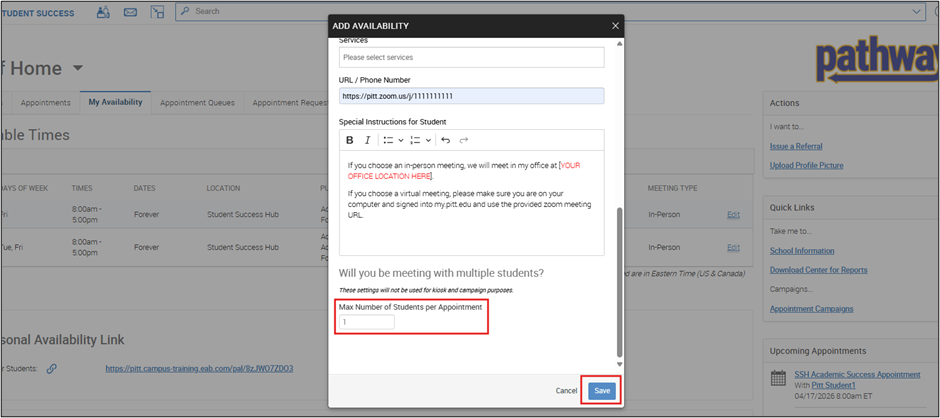This screenshot has width=940, height=418.
Task: Close the Add Availability dialog
Action: coord(615,26)
